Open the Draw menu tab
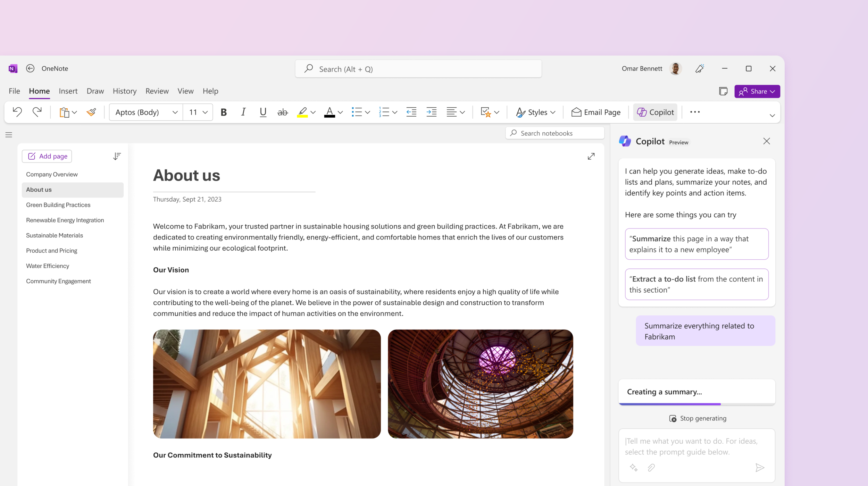The height and width of the screenshot is (486, 868). coord(95,91)
